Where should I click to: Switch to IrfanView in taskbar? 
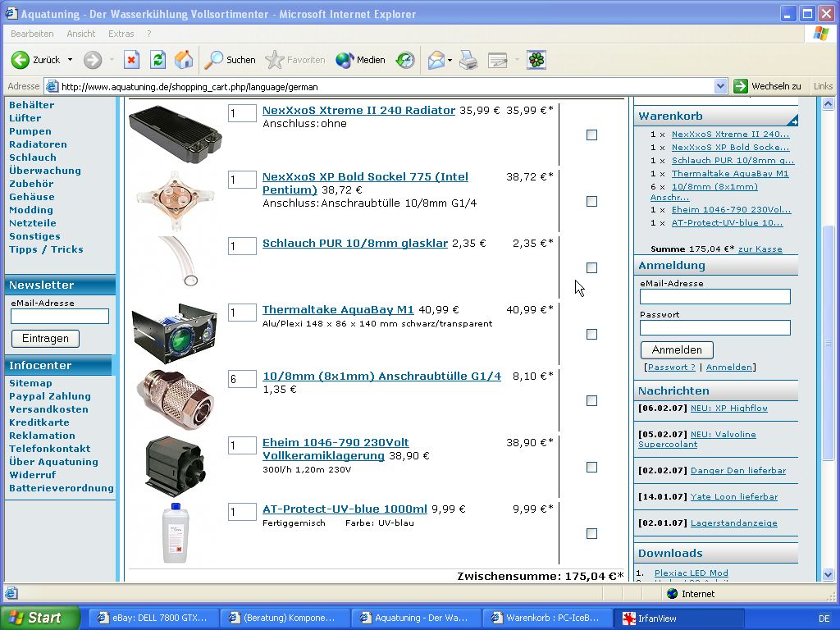pyautogui.click(x=679, y=618)
